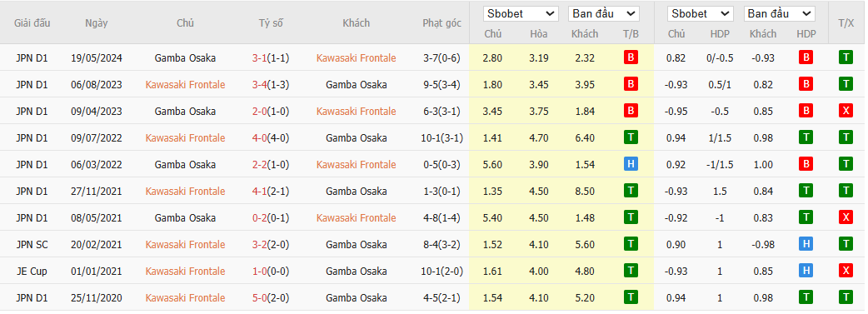Open the first Ban đầu dropdown

tap(604, 14)
